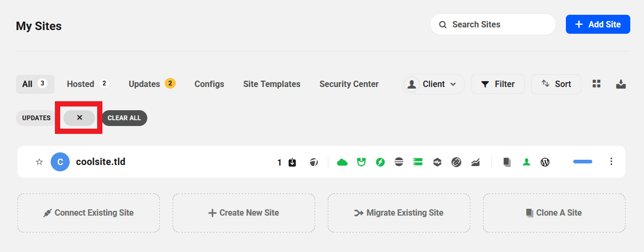This screenshot has height=252, width=644.
Task: Click the Search Sites input field
Action: 499,24
